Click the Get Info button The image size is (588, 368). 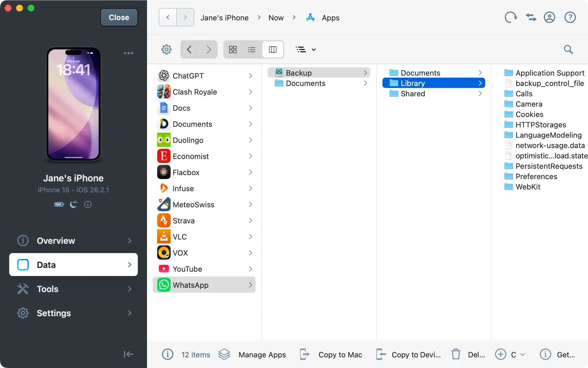(x=557, y=354)
